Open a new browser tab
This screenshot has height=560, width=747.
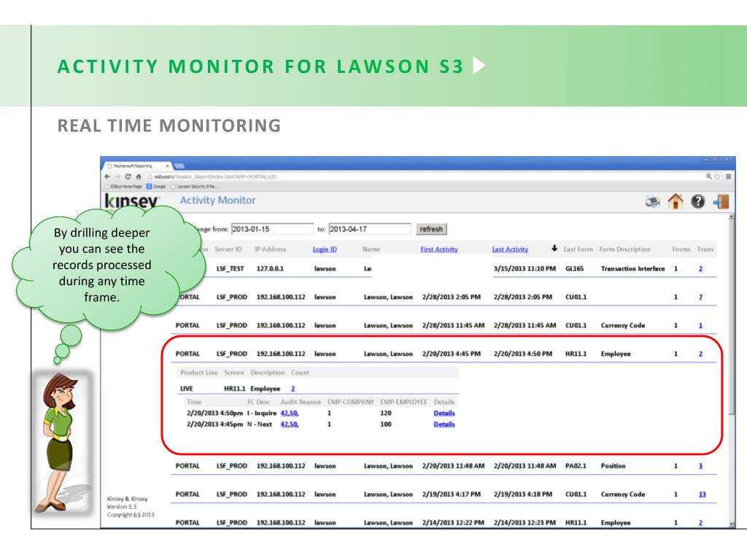point(179,166)
